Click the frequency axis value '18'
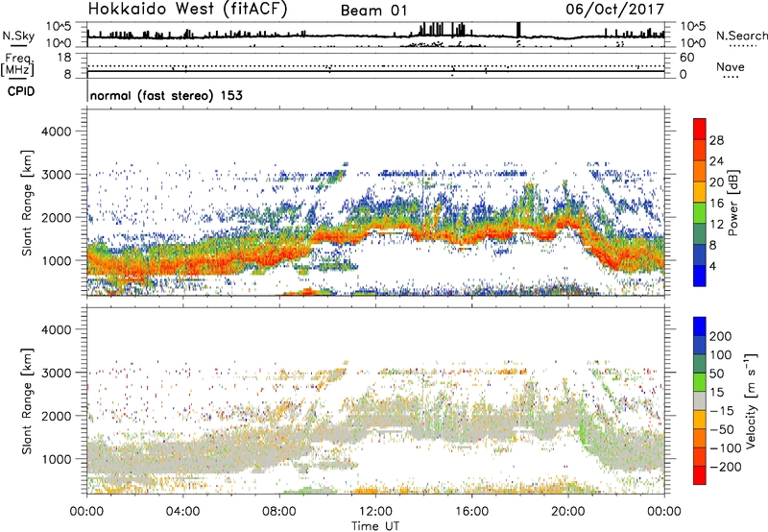Screen dimensions: 768x532 click(x=64, y=58)
